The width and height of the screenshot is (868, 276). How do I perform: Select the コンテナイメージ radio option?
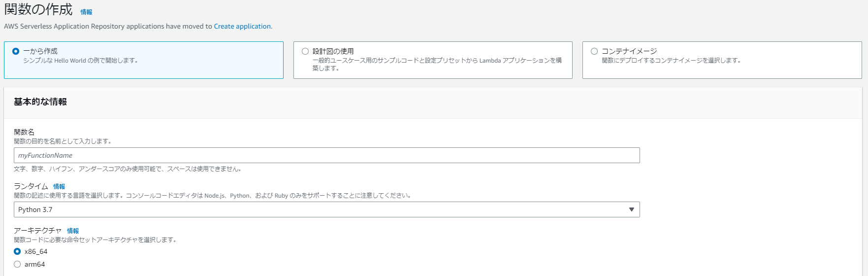click(594, 51)
